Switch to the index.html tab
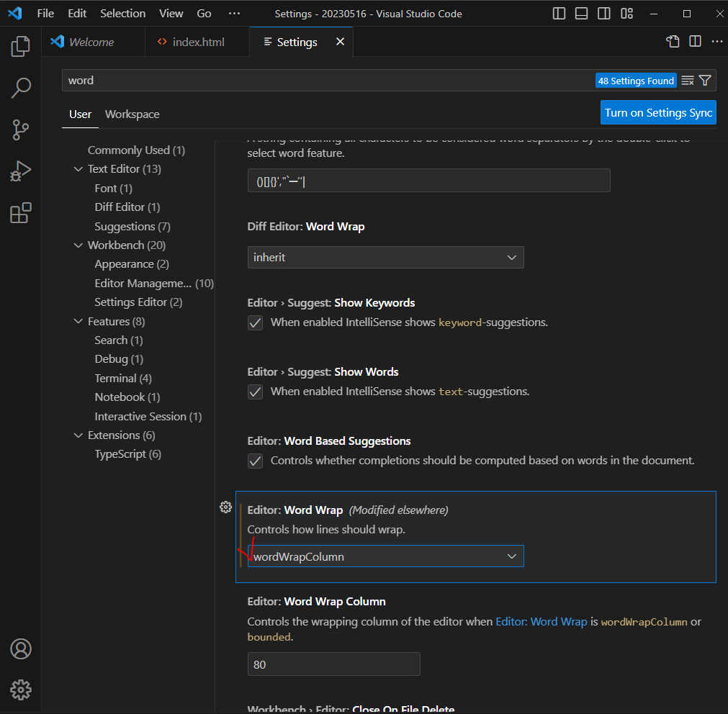The image size is (728, 714). tap(198, 42)
